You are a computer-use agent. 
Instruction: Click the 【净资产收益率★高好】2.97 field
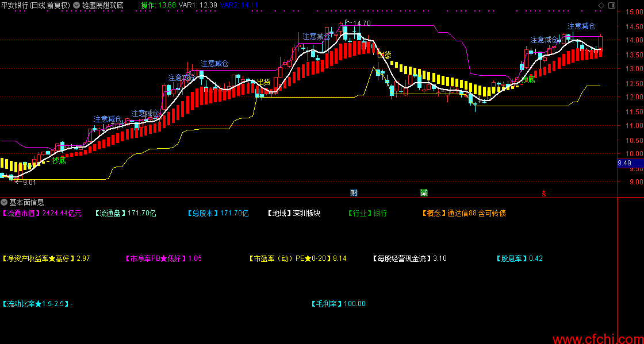45,258
